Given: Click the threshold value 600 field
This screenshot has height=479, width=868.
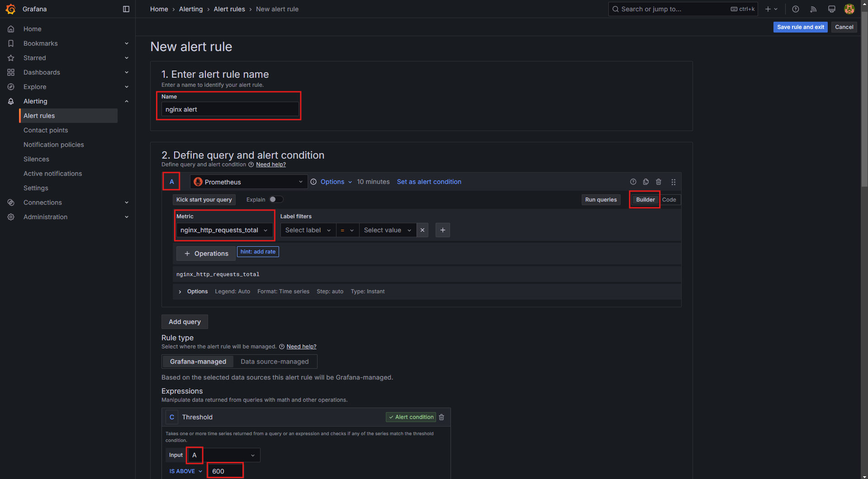Looking at the screenshot, I should click(225, 471).
